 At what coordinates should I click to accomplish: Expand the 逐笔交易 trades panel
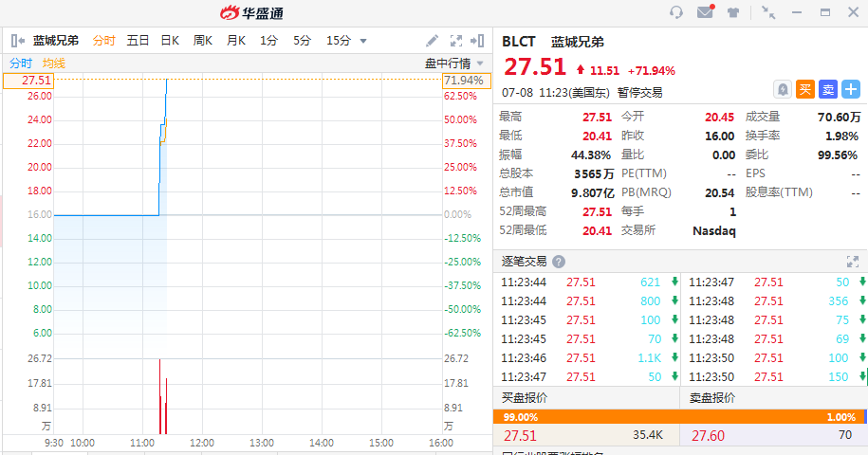click(852, 262)
